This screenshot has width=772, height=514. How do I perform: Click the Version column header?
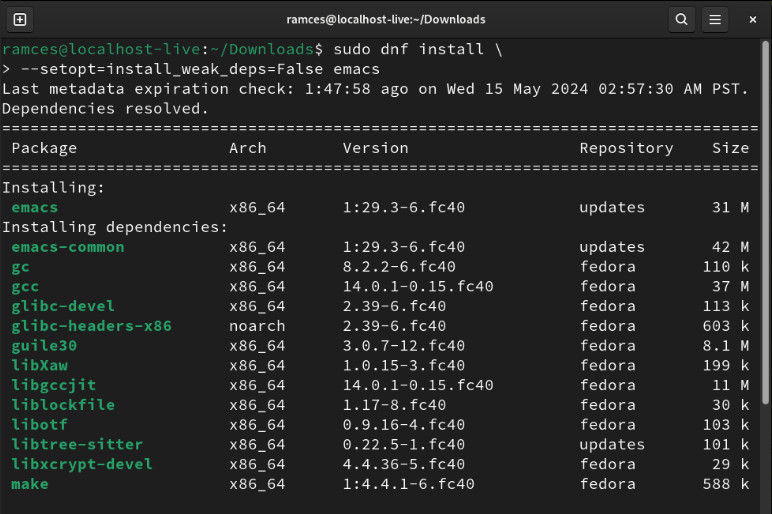[x=376, y=148]
